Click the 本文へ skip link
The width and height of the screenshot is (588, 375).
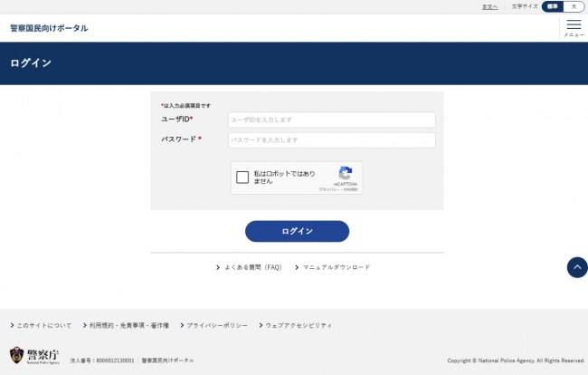[489, 6]
